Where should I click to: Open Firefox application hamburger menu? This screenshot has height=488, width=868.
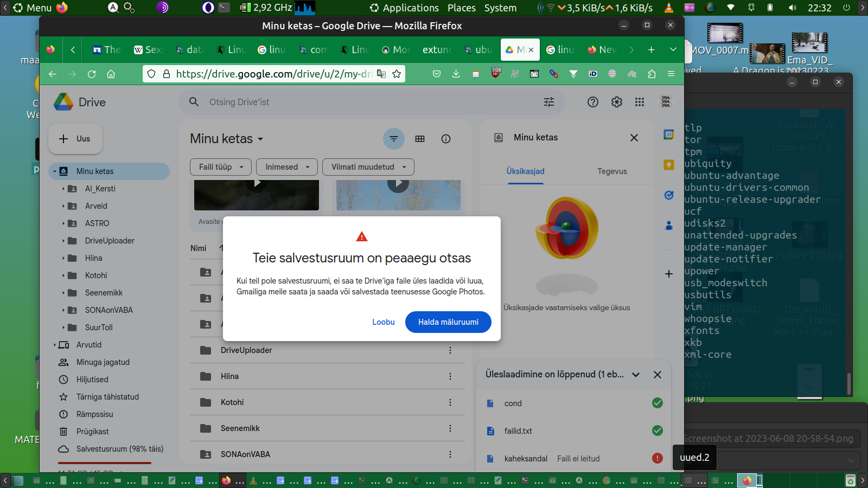click(x=671, y=74)
